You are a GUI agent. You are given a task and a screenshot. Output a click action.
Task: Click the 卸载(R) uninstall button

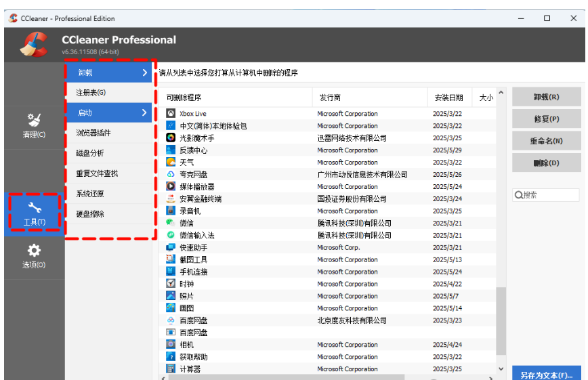pyautogui.click(x=547, y=97)
